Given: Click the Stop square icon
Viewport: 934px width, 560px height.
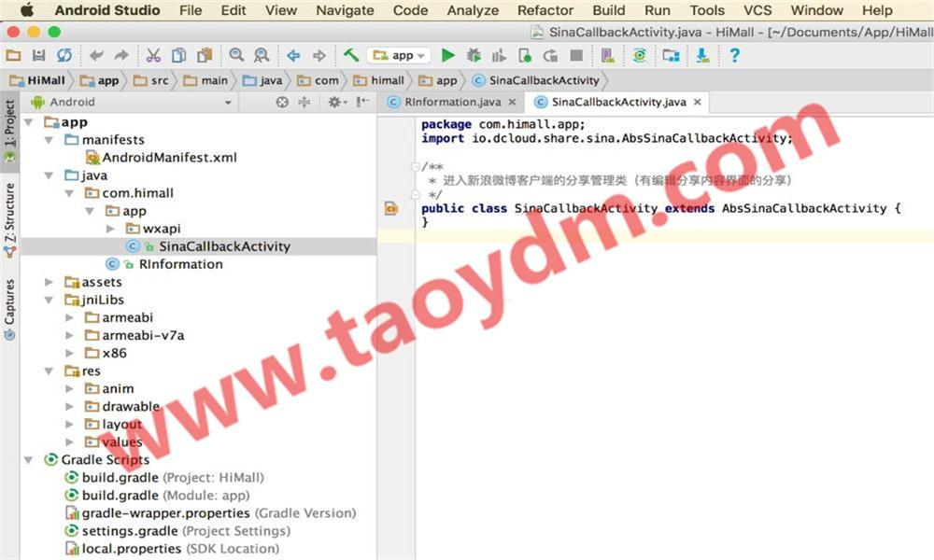Looking at the screenshot, I should 576,55.
